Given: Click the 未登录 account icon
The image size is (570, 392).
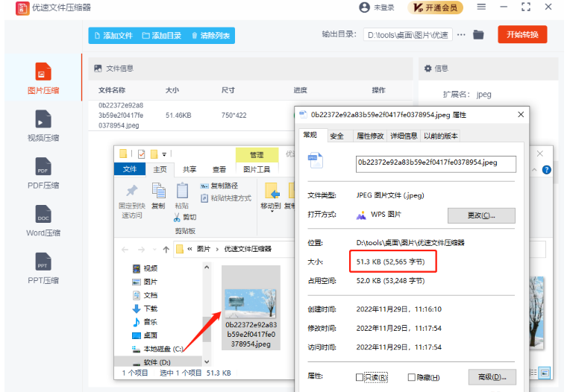Looking at the screenshot, I should (364, 7).
